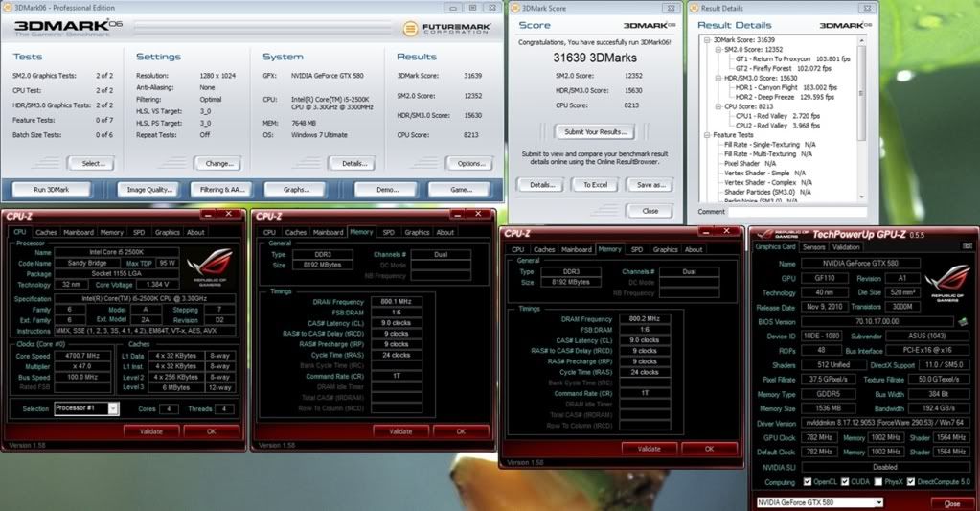
Task: Click Select button under Tests
Action: [x=91, y=163]
